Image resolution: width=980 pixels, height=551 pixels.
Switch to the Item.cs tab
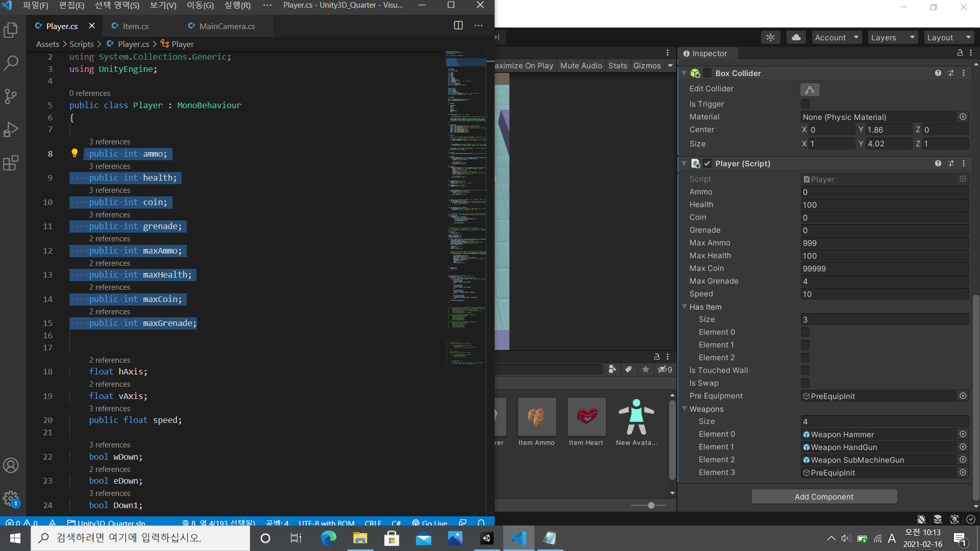(x=136, y=26)
